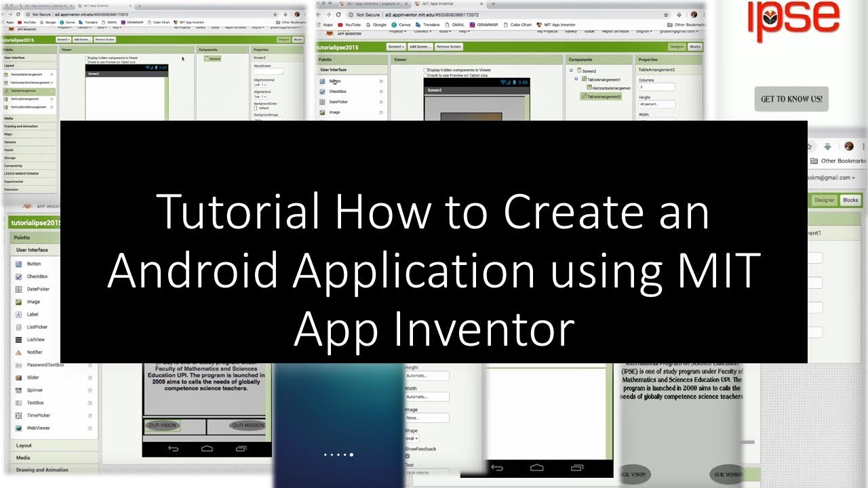
Task: Collapse Screen2 node in top-middle Components tree
Action: 571,70
